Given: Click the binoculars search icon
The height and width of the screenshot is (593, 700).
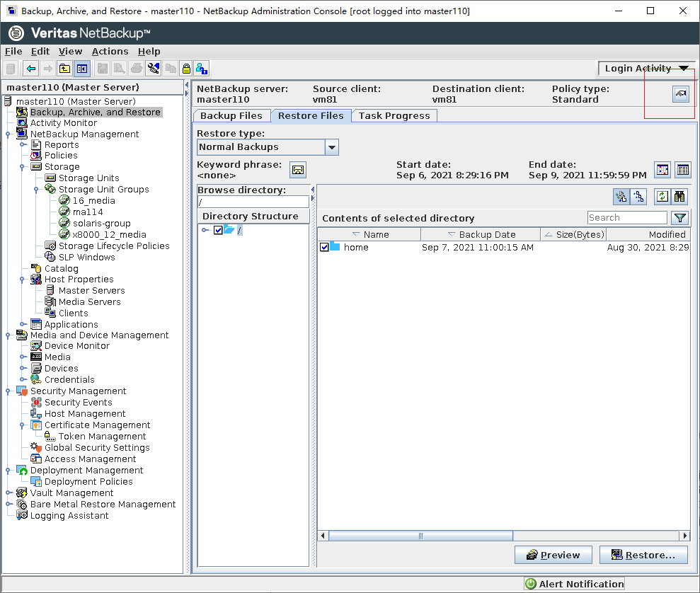Looking at the screenshot, I should tap(680, 197).
